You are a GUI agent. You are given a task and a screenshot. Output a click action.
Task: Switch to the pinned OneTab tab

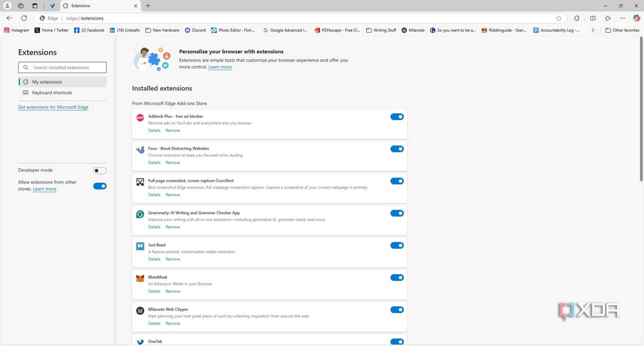pos(52,6)
